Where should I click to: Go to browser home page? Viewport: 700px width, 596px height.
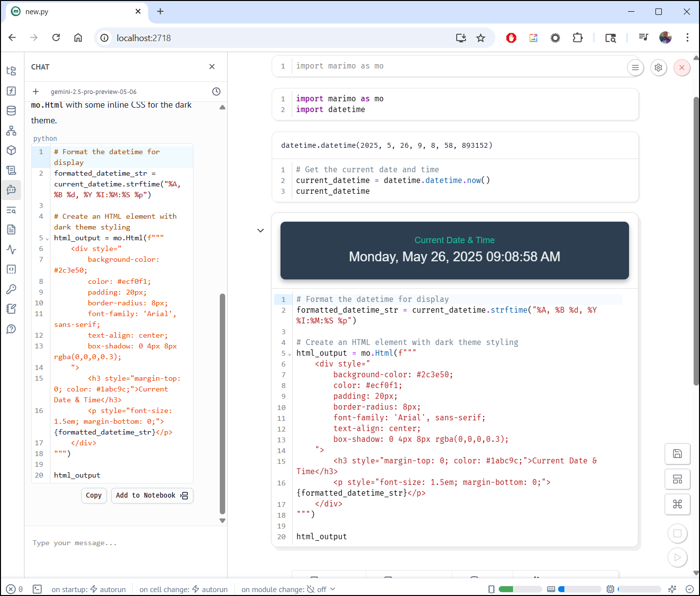pyautogui.click(x=78, y=38)
